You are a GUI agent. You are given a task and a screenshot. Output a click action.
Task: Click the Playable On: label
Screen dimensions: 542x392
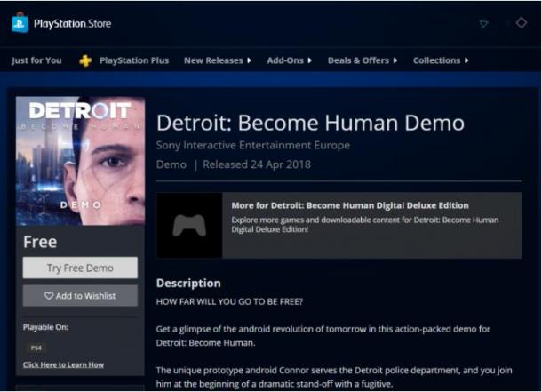coord(45,327)
